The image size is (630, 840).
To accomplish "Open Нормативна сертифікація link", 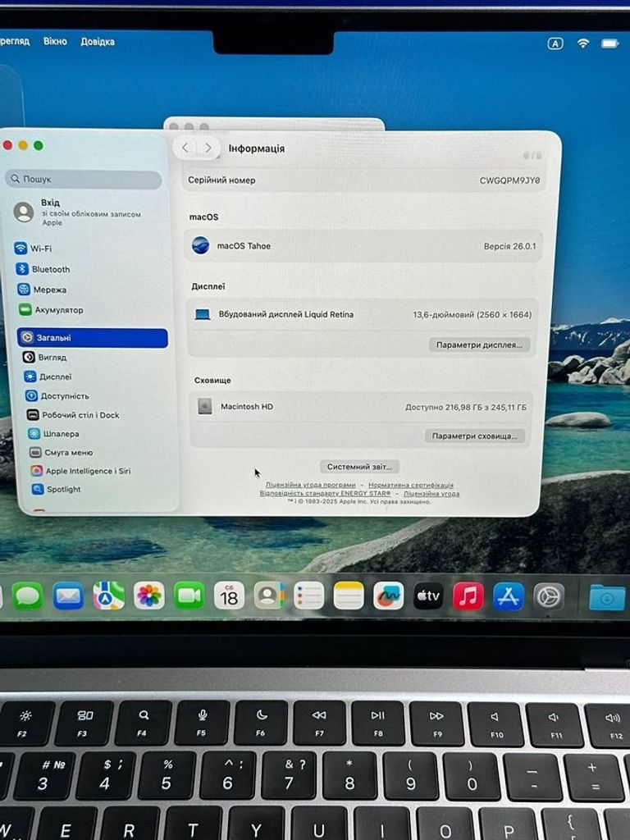I will click(x=411, y=485).
